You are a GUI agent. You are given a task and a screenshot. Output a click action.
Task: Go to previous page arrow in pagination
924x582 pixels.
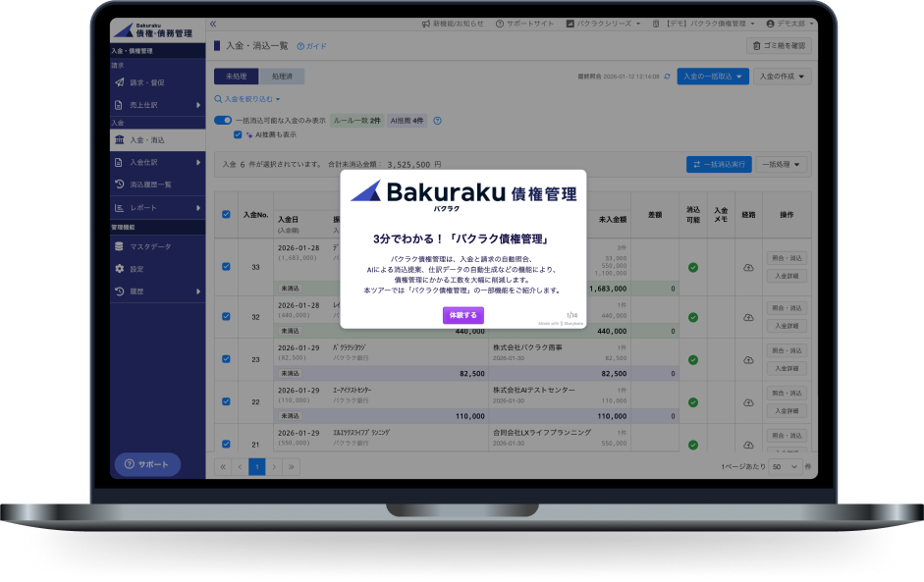pos(240,467)
